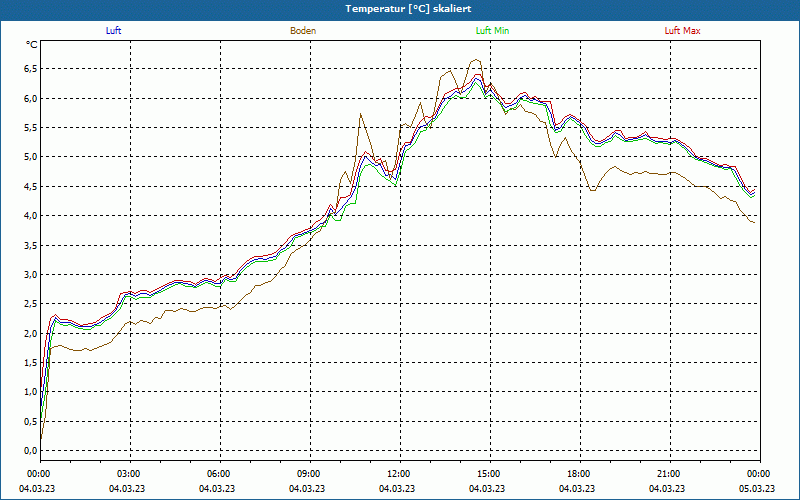Image resolution: width=800 pixels, height=500 pixels.
Task: Click the 12:00 time axis label
Action: (397, 474)
